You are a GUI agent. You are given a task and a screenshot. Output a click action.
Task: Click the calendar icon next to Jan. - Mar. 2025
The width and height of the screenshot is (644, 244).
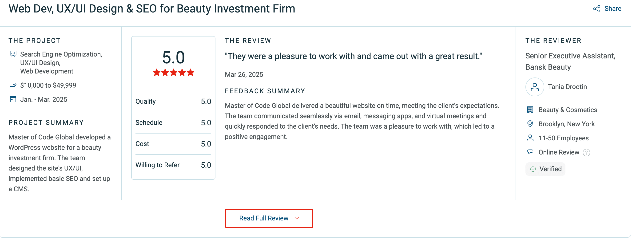point(13,99)
